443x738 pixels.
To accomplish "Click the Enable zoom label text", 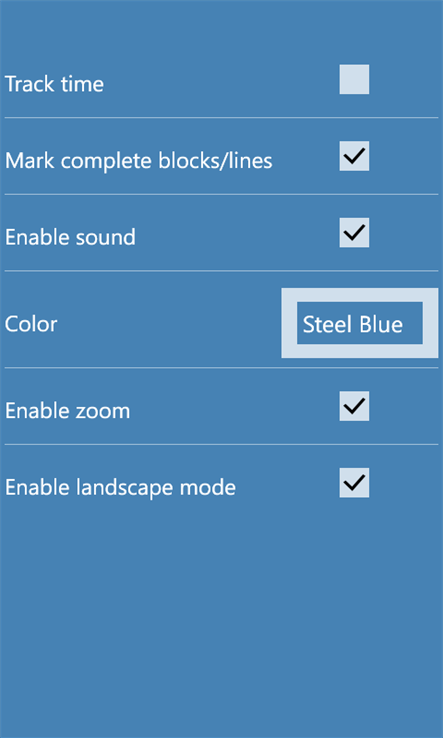I will coord(67,410).
